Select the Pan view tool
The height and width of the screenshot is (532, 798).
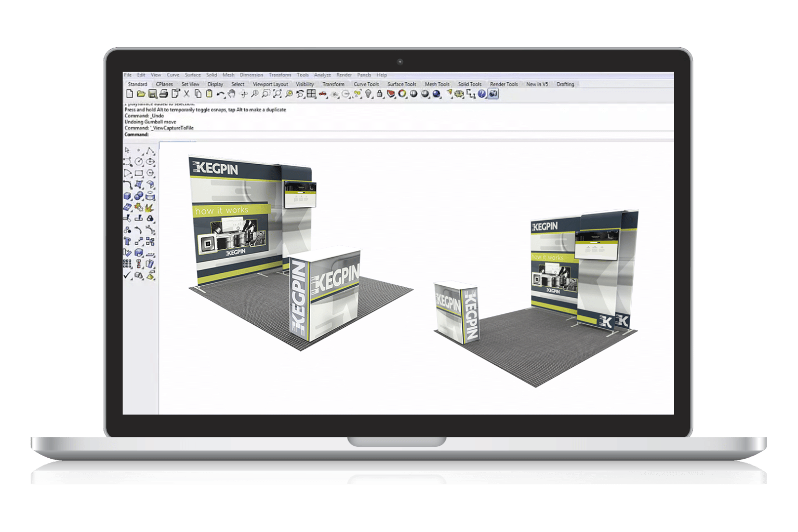pos(232,95)
